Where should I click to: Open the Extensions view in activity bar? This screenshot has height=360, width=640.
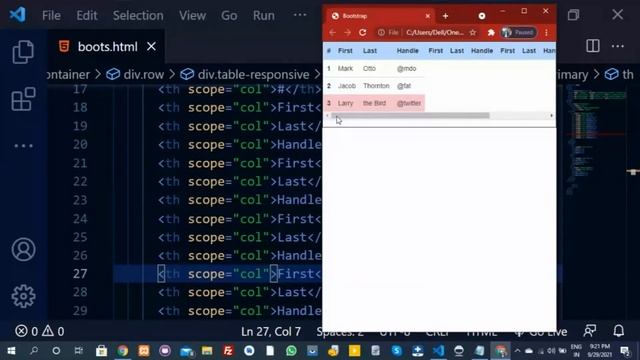pos(23,99)
